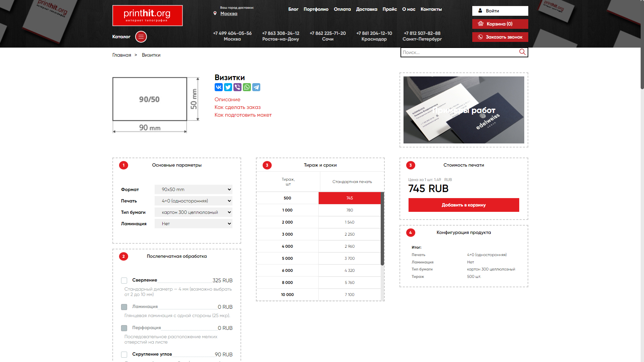Click the printhit.org logo
Viewport: 644px width, 362px height.
point(148,15)
